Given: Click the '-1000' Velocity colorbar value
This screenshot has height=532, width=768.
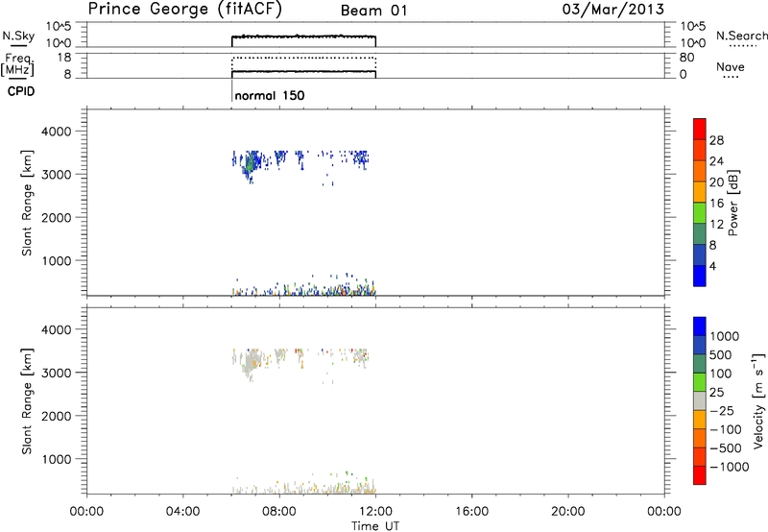Looking at the screenshot, I should (730, 467).
